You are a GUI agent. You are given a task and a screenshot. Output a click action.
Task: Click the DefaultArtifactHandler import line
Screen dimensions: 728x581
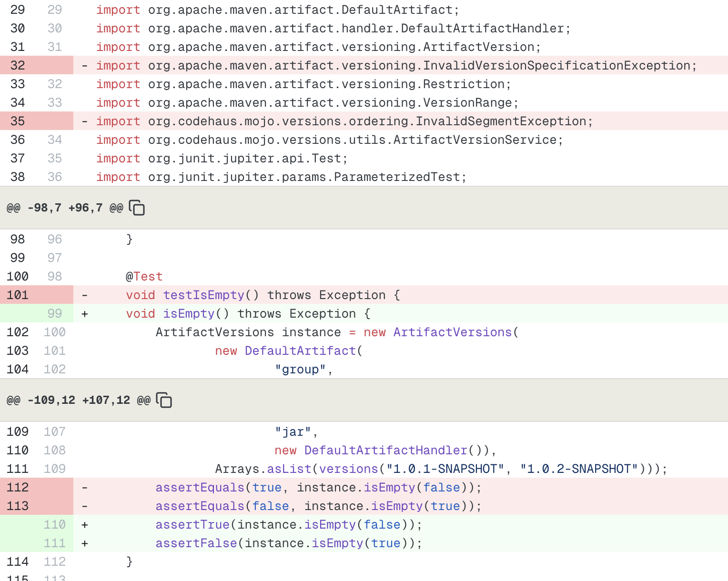click(334, 28)
